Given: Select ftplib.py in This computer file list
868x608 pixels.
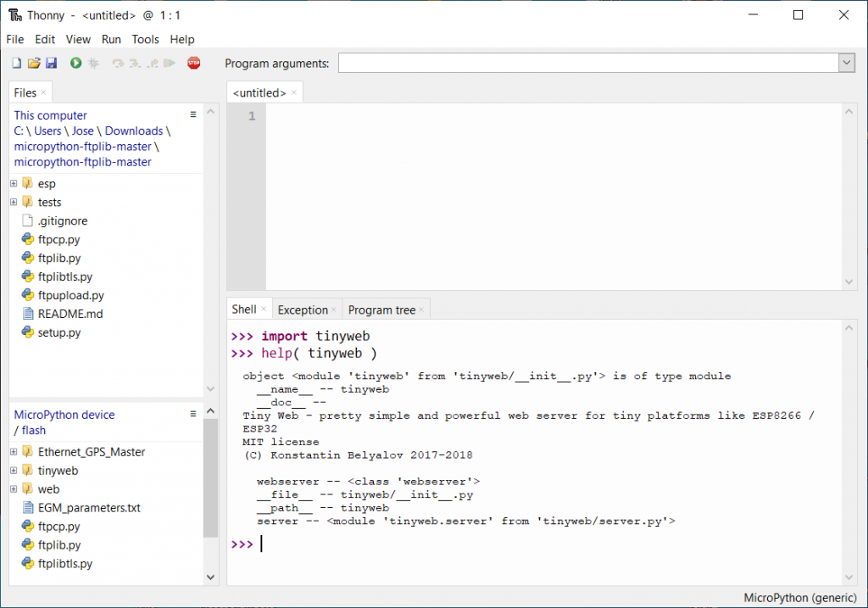Looking at the screenshot, I should coord(59,258).
